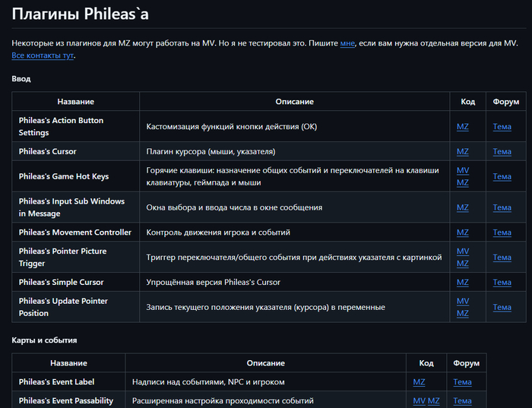Click MV link for Update Pointer Position

[x=463, y=301]
